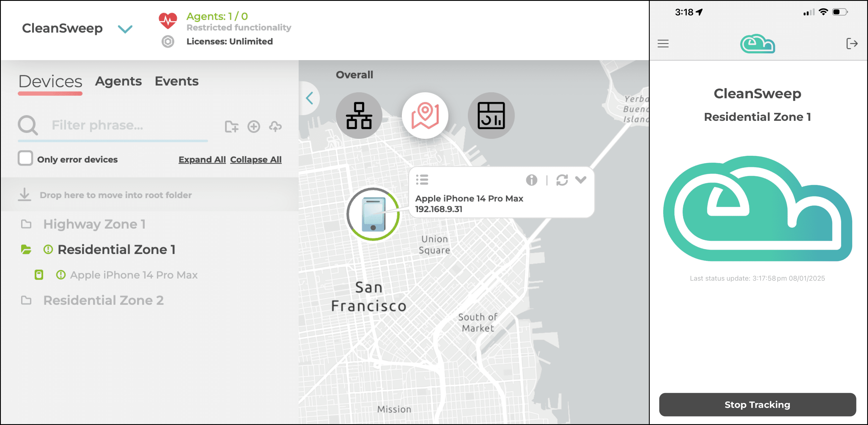Screen dimensions: 868x425
Task: Refresh the iPhone device popup
Action: [562, 180]
